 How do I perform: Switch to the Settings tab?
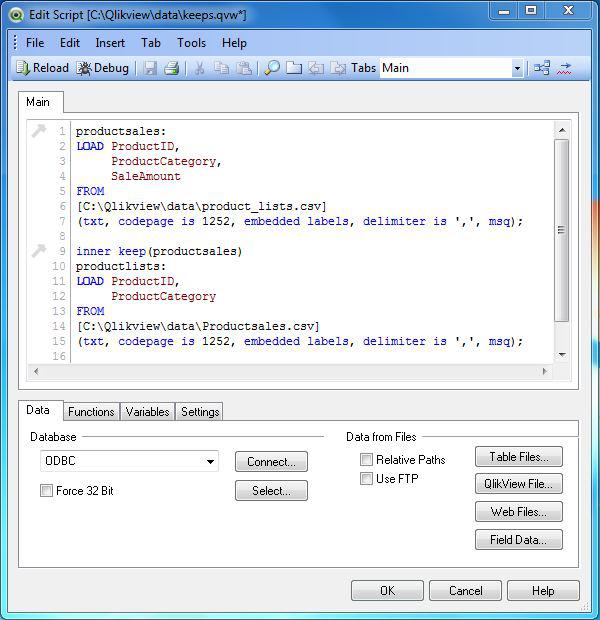point(200,412)
